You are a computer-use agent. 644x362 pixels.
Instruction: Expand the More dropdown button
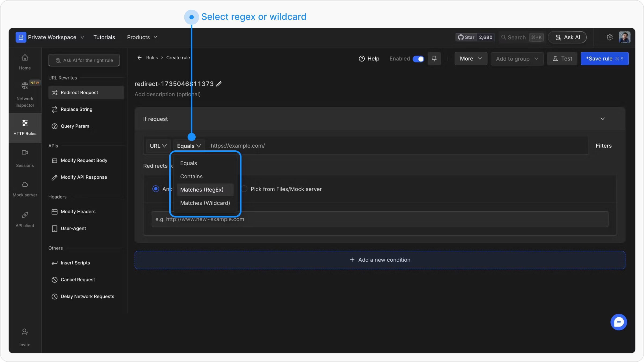point(471,59)
